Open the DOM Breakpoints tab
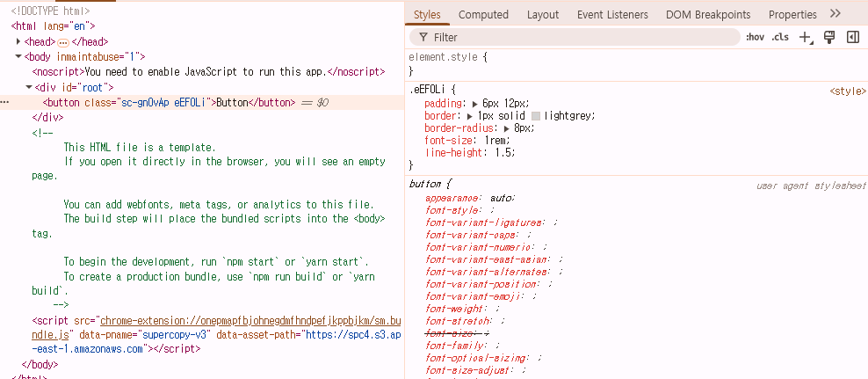868x379 pixels. 708,14
